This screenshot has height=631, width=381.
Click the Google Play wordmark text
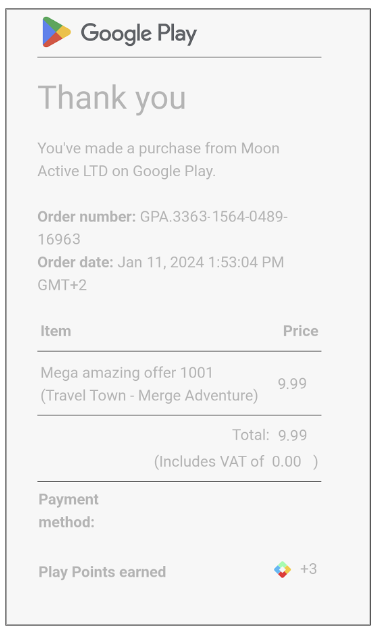[138, 34]
